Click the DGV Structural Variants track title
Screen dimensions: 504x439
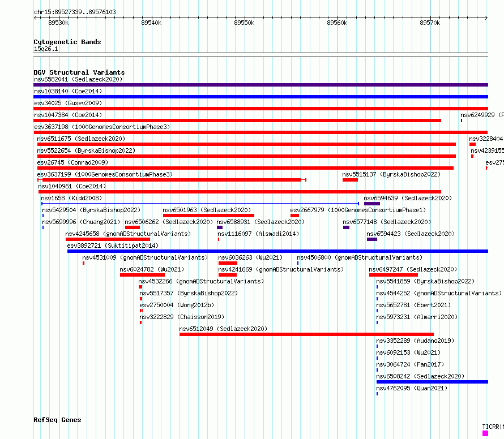click(x=79, y=72)
